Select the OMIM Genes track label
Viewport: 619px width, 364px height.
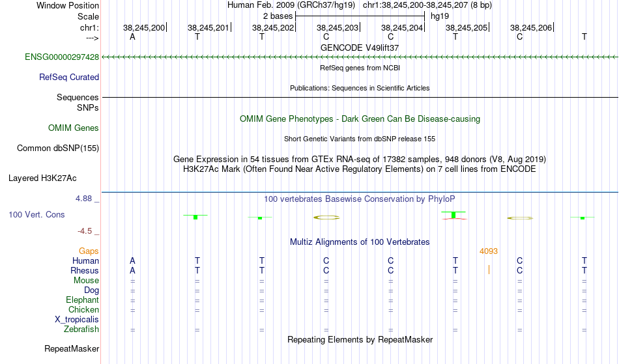point(74,128)
